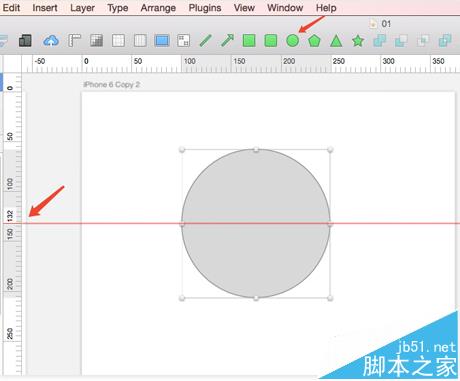Click the 132 guide value on vertical ruler
This screenshot has height=381, width=460.
(x=10, y=216)
